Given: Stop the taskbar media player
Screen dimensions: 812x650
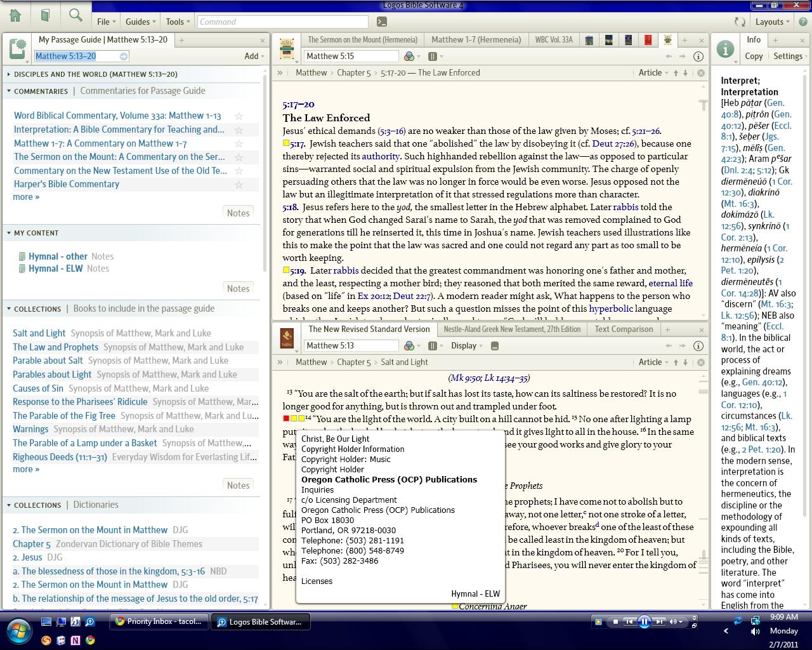Looking at the screenshot, I should click(615, 622).
